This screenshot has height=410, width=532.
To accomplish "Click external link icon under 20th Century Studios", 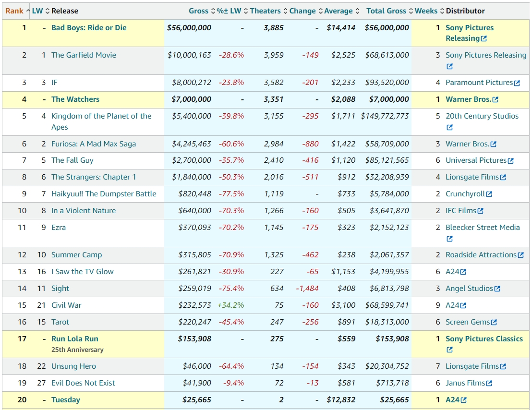I will click(x=449, y=128).
